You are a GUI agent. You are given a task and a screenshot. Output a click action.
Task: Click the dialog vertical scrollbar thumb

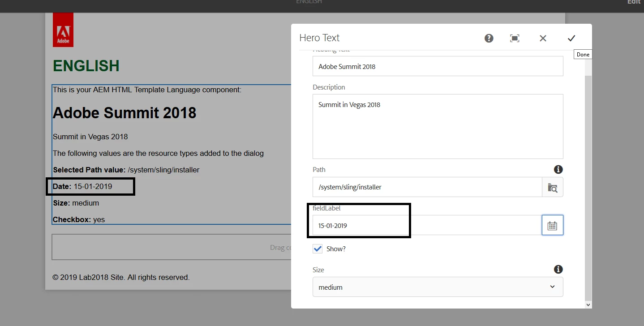(x=588, y=188)
